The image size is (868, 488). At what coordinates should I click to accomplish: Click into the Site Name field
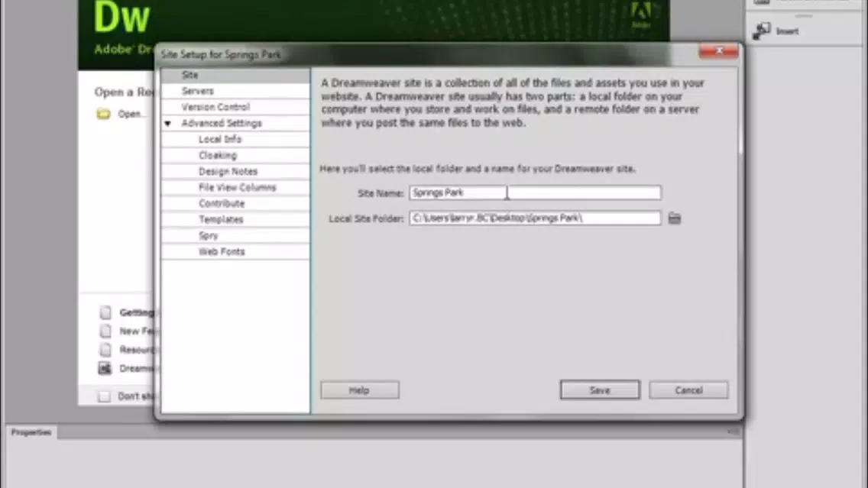(x=535, y=192)
